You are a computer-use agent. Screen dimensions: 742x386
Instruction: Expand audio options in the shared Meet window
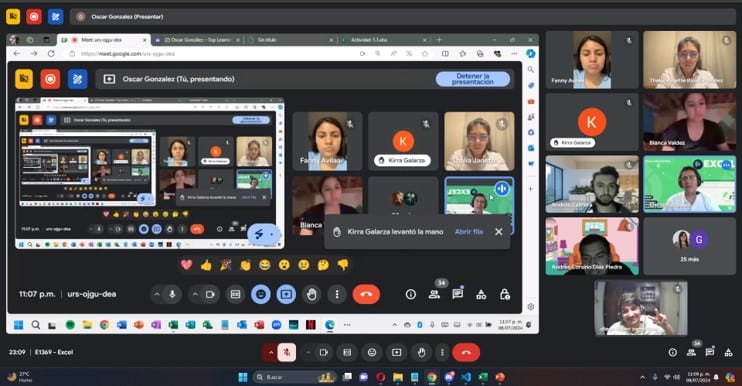(157, 294)
